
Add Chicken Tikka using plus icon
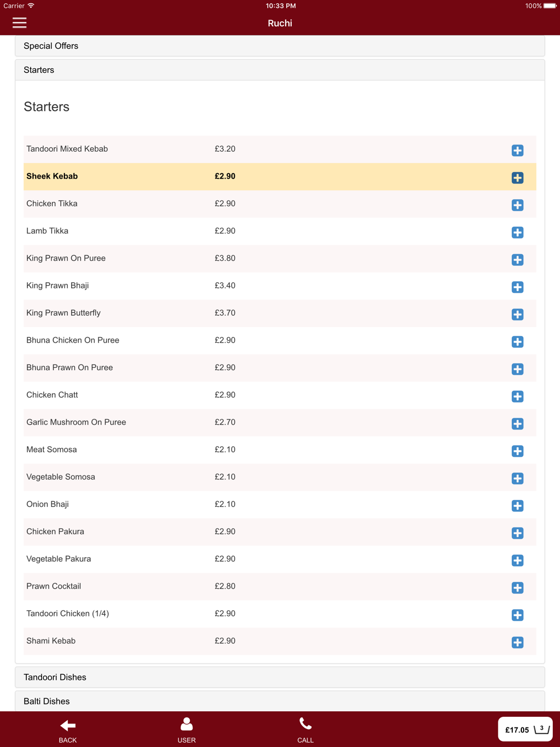(517, 205)
